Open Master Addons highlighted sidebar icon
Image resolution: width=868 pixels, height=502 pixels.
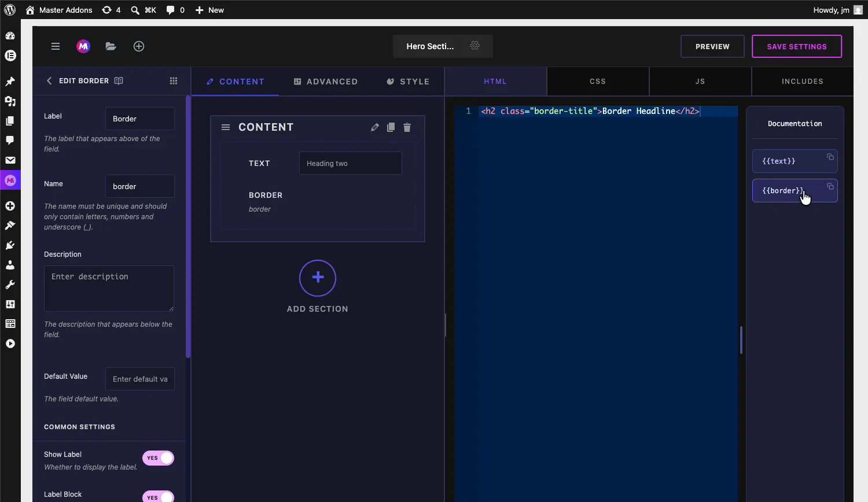[x=10, y=180]
